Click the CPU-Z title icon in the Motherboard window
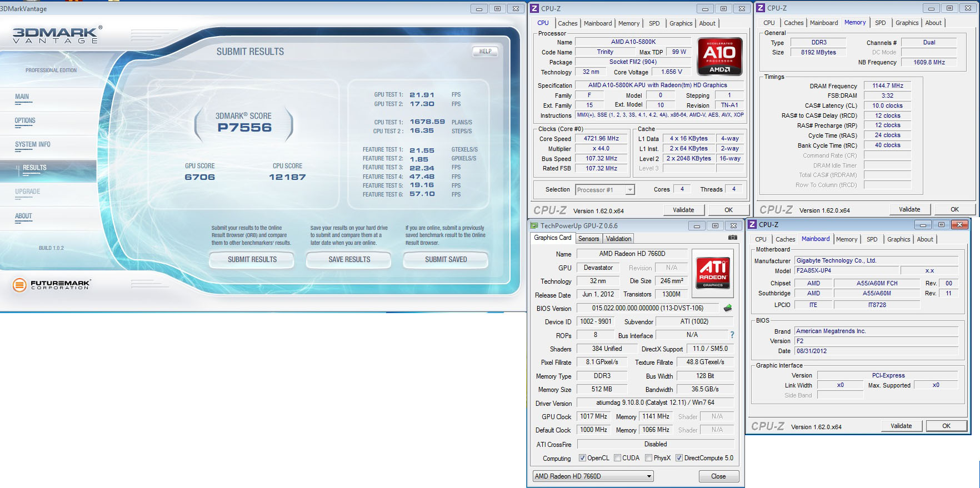The height and width of the screenshot is (488, 980). 752,224
